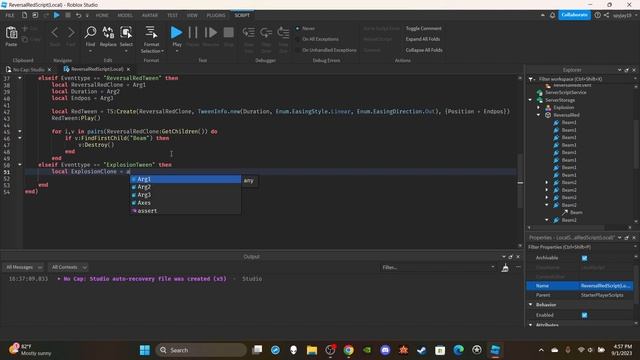Open the Find dropdown arrow

90,51
